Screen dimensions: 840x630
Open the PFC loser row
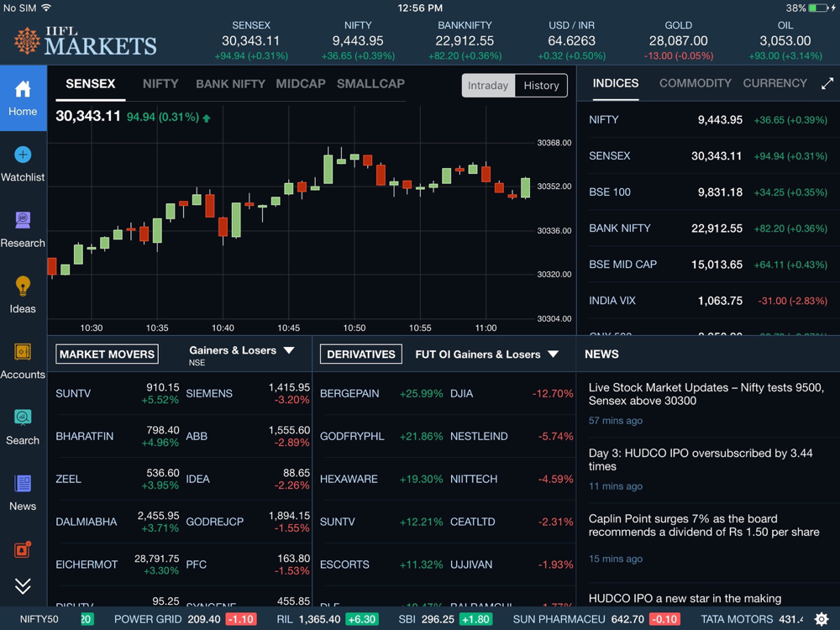[248, 564]
